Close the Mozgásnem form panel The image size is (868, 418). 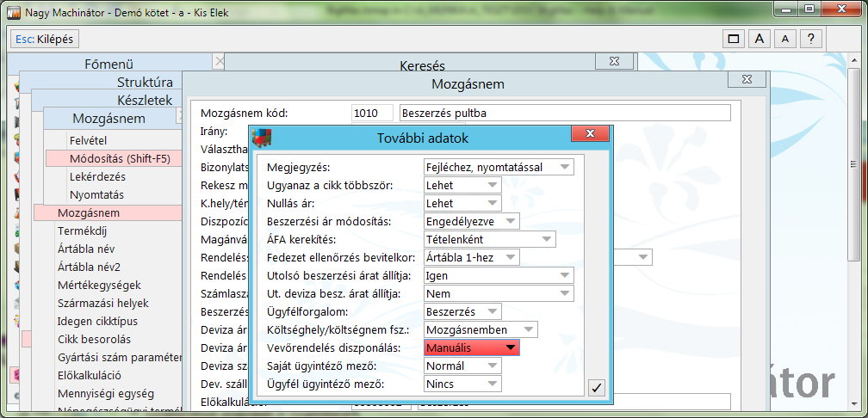click(x=747, y=79)
